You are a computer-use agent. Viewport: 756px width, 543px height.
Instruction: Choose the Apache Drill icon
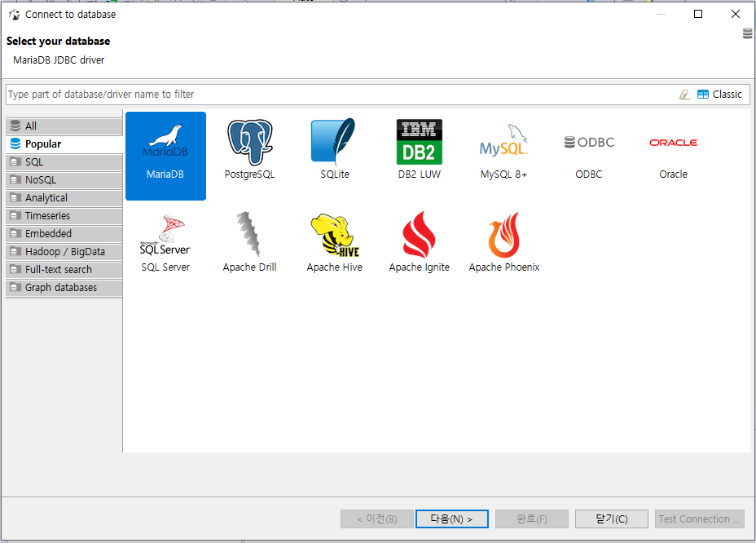(250, 235)
